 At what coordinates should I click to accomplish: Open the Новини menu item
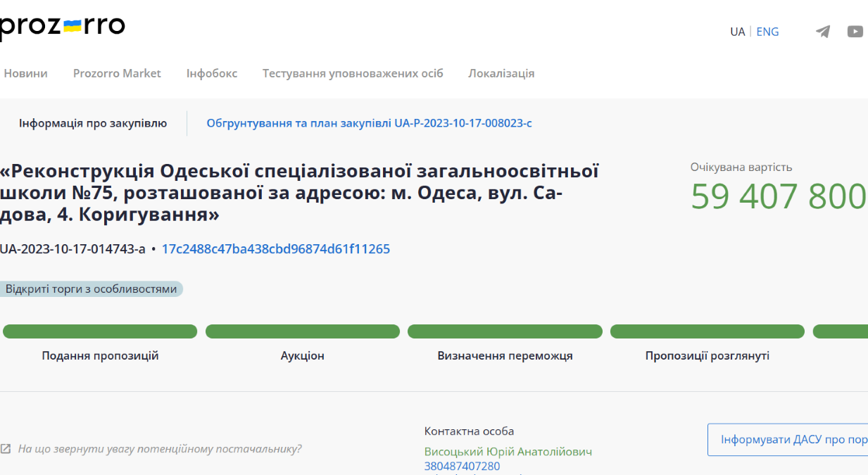(26, 73)
